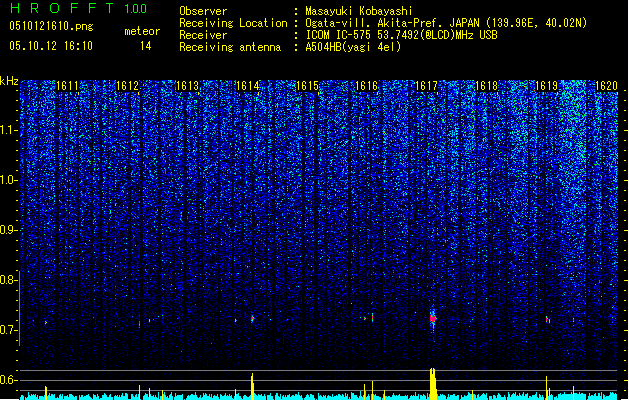
Task: Click the 'Receiving Location' label
Action: 233,23
